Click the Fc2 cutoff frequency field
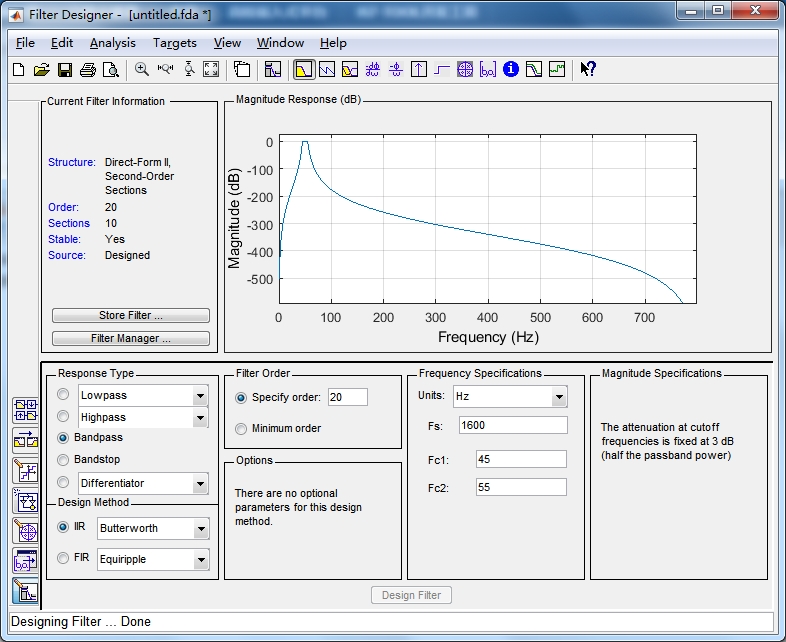Screen dimensions: 786x642 coord(521,488)
